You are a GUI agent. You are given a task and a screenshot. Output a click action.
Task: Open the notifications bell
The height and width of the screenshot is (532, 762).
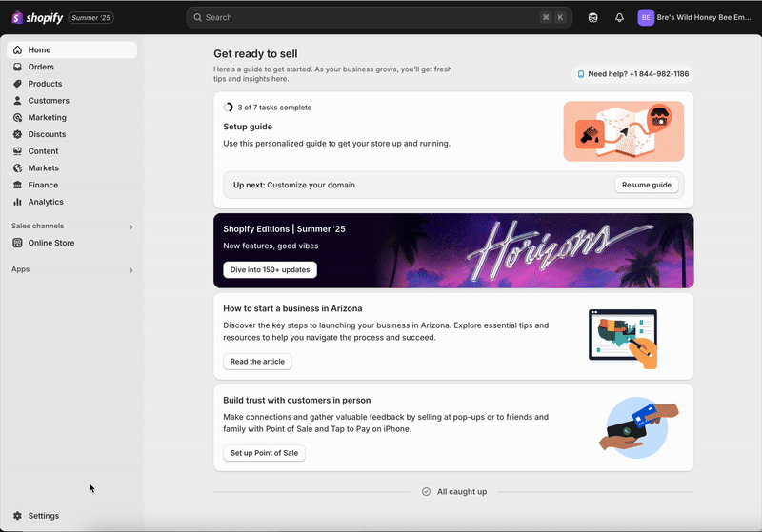pyautogui.click(x=619, y=17)
